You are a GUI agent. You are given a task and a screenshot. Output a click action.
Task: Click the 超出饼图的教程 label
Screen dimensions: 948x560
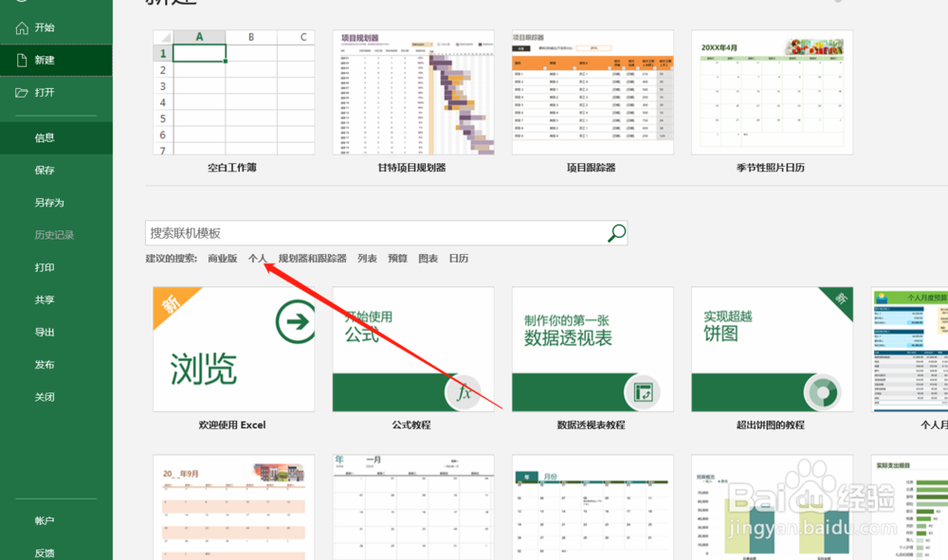point(771,425)
